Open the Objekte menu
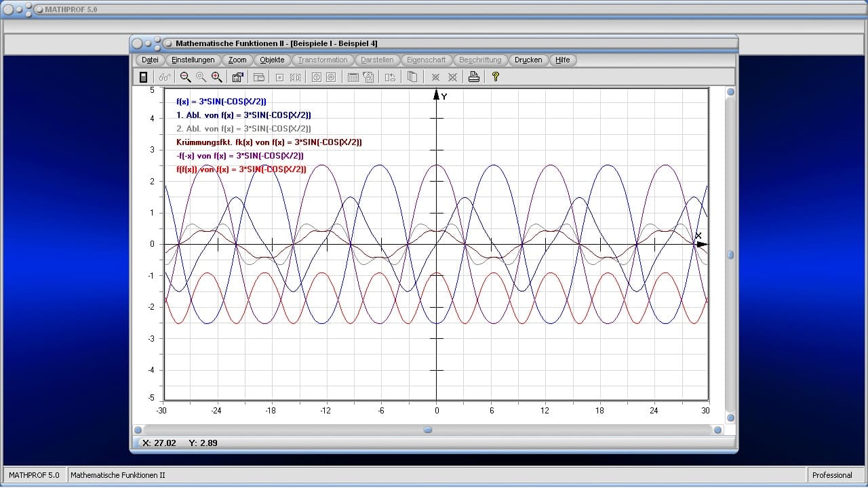The height and width of the screenshot is (488, 868). (272, 60)
